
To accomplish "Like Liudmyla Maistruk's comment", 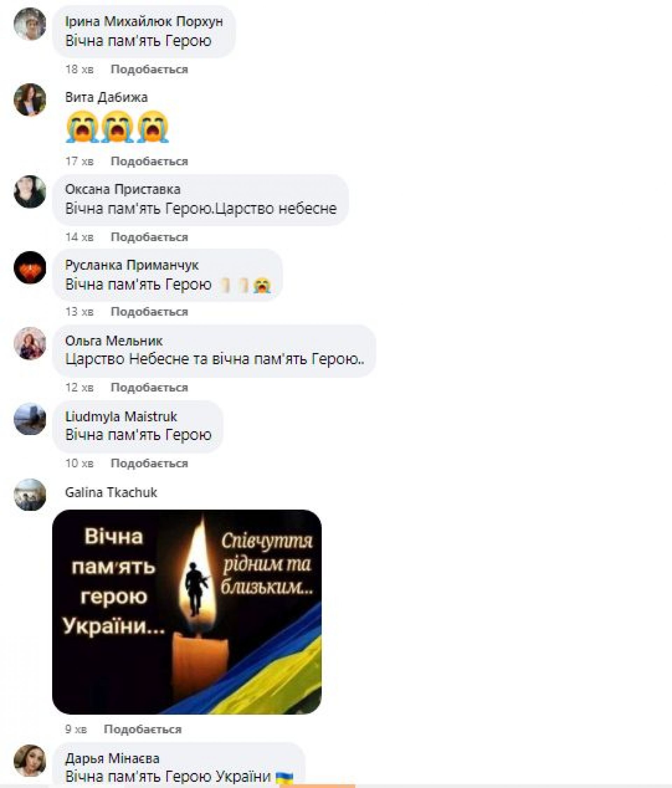I will pos(149,463).
